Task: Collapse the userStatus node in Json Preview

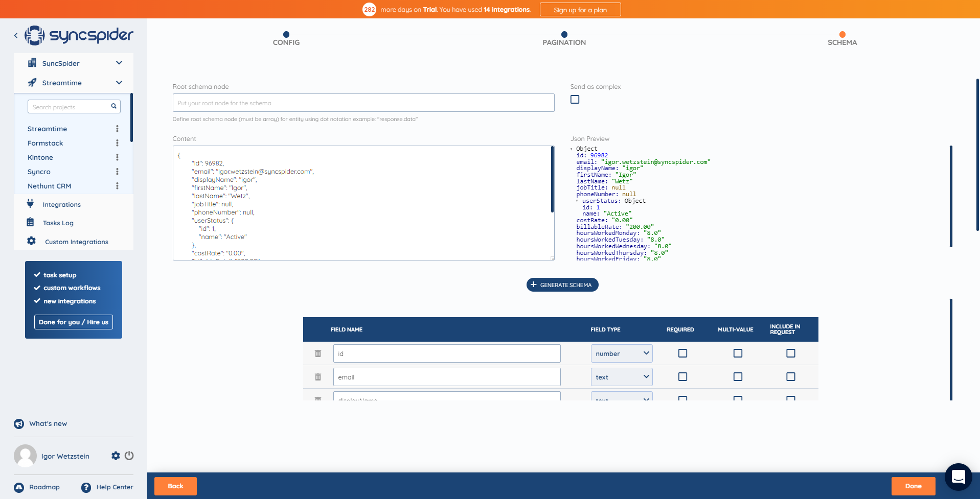Action: 578,201
